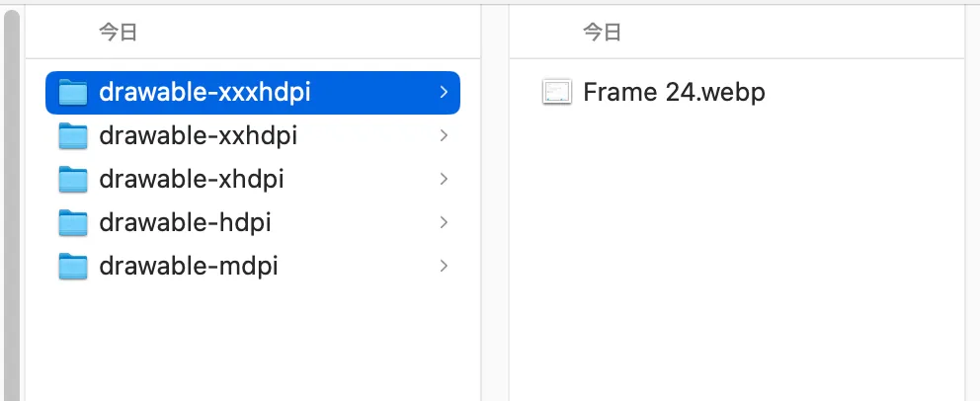
Task: Select the drawable-xhdpi folder name
Action: tap(192, 179)
